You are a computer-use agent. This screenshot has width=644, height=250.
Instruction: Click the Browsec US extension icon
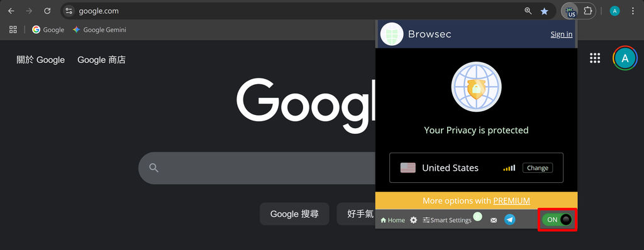point(570,11)
